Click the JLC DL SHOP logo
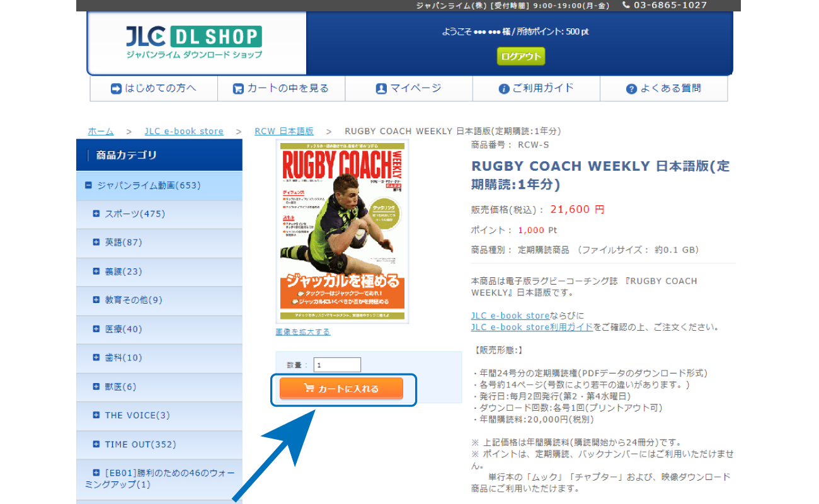 193,43
